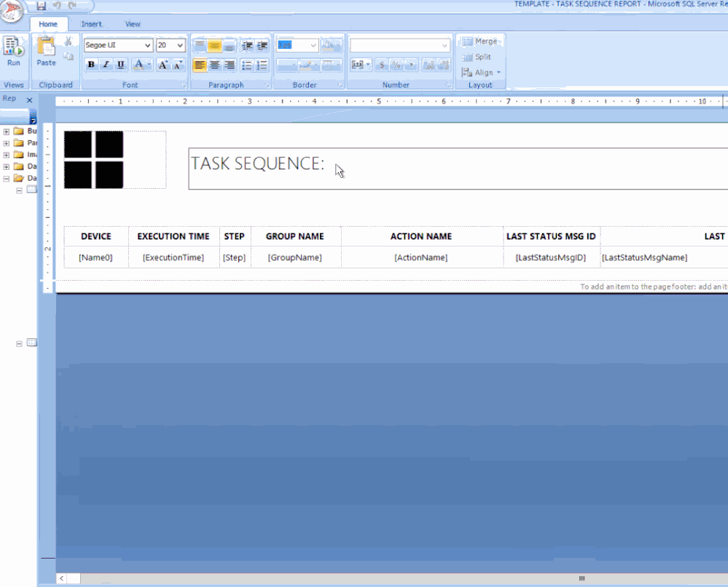Click the Undo icon in quick access

(57, 6)
